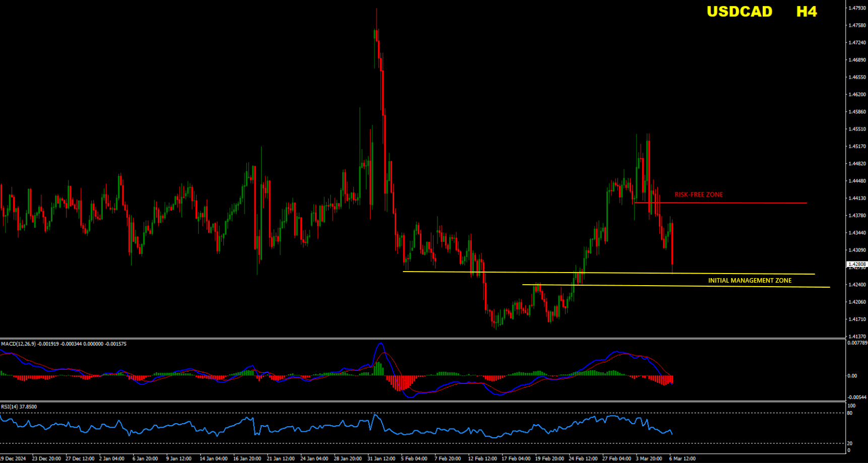Select the RISK-FREE ZONE text label
Viewport: 868px width, 463px height.
(699, 194)
